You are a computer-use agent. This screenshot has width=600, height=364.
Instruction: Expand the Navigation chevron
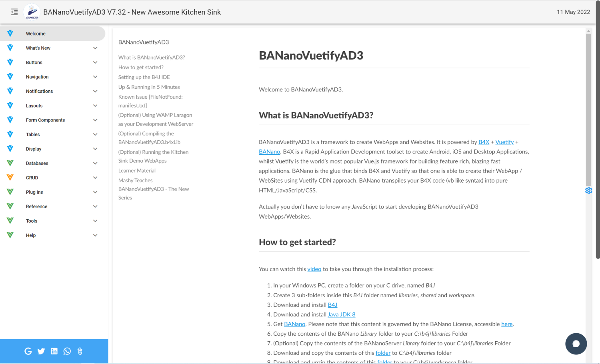[x=95, y=77]
